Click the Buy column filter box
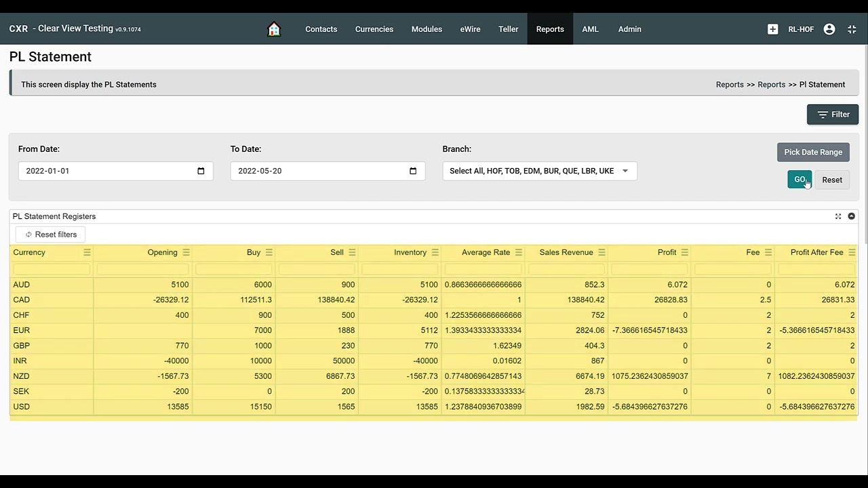The height and width of the screenshot is (488, 868). point(233,270)
